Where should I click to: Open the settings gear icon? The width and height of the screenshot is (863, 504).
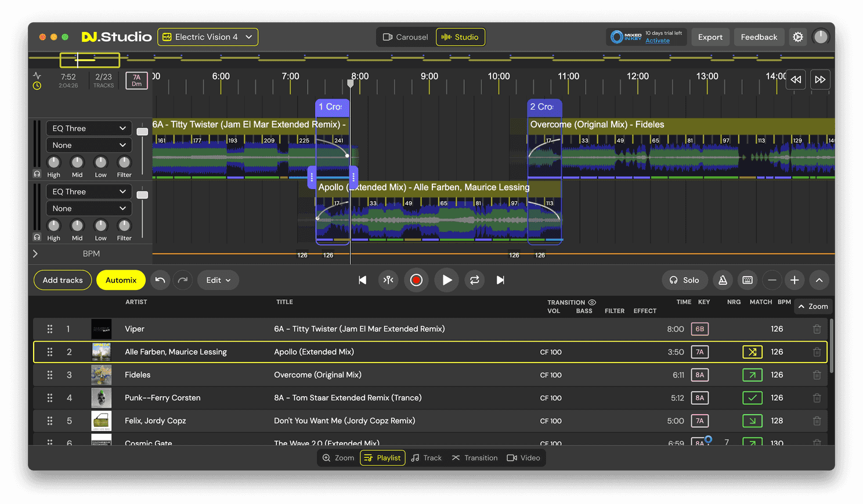coord(798,37)
